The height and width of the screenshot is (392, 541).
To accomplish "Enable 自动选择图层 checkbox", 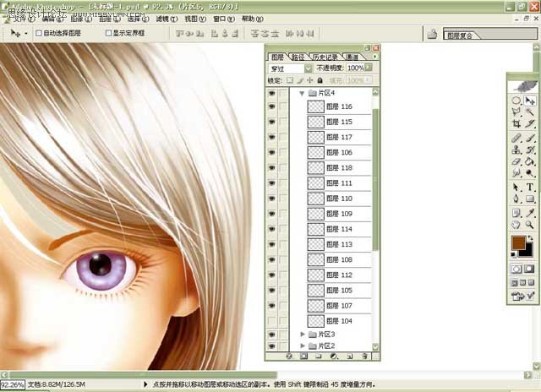I will 39,33.
